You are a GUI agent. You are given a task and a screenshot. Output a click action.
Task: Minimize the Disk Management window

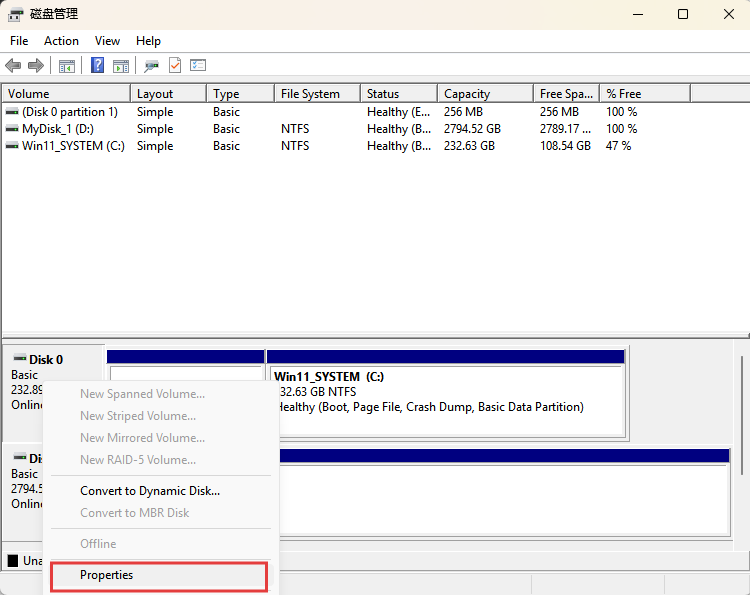638,14
